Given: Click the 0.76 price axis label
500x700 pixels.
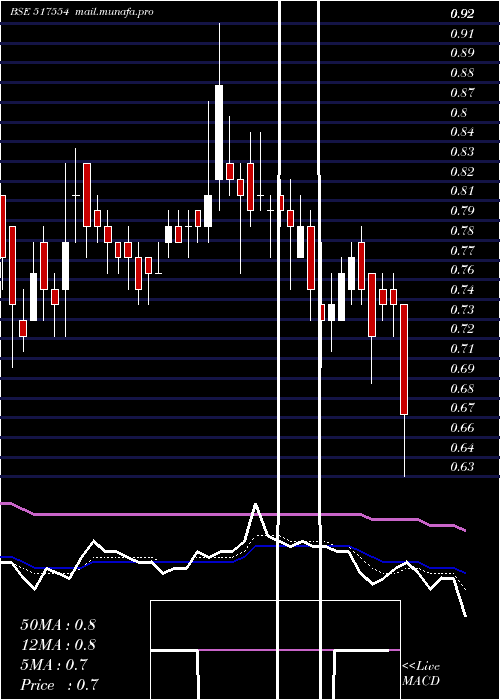Looking at the screenshot, I should (x=462, y=270).
